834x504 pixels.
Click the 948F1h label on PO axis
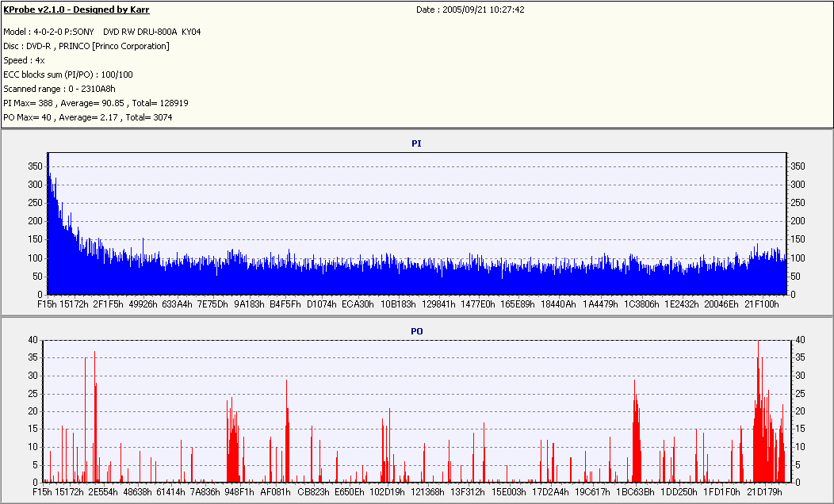click(x=239, y=492)
